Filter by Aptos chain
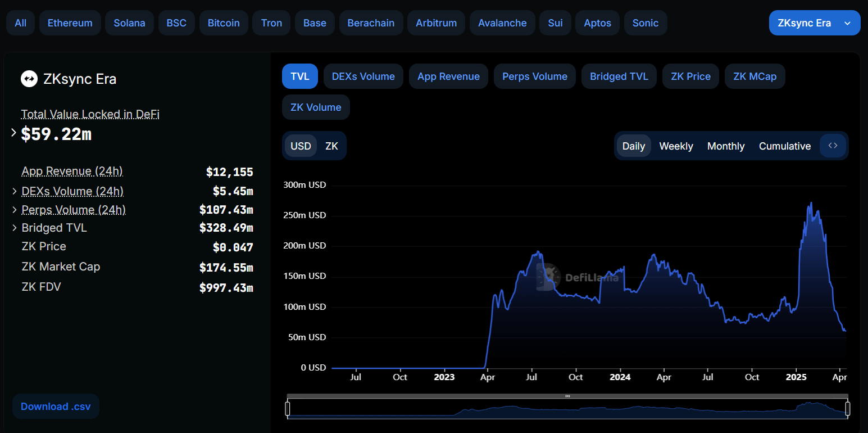Screen dimensions: 868x433 (x=597, y=23)
